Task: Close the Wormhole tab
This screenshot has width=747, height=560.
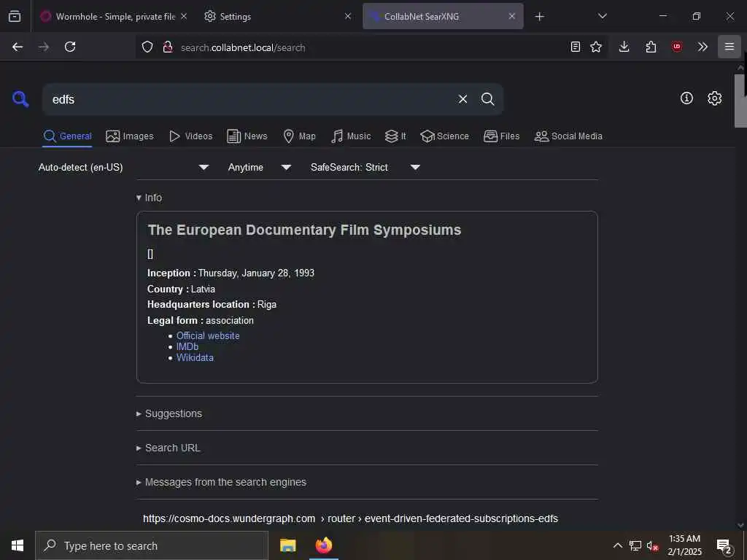Action: [x=184, y=16]
